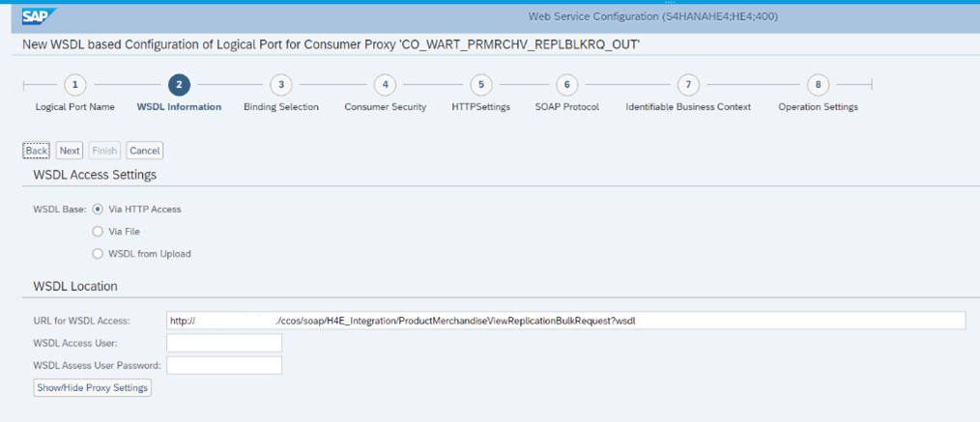The image size is (980, 422).
Task: Cancel the logical port configuration
Action: point(145,151)
